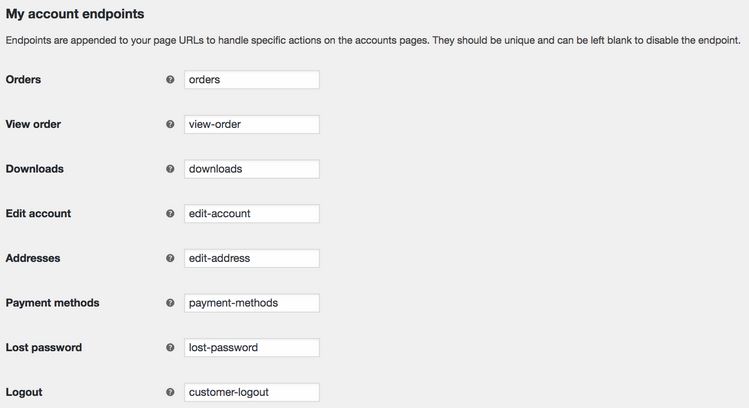This screenshot has height=408, width=749.
Task: Click the Payment methods setting label
Action: pyautogui.click(x=53, y=303)
